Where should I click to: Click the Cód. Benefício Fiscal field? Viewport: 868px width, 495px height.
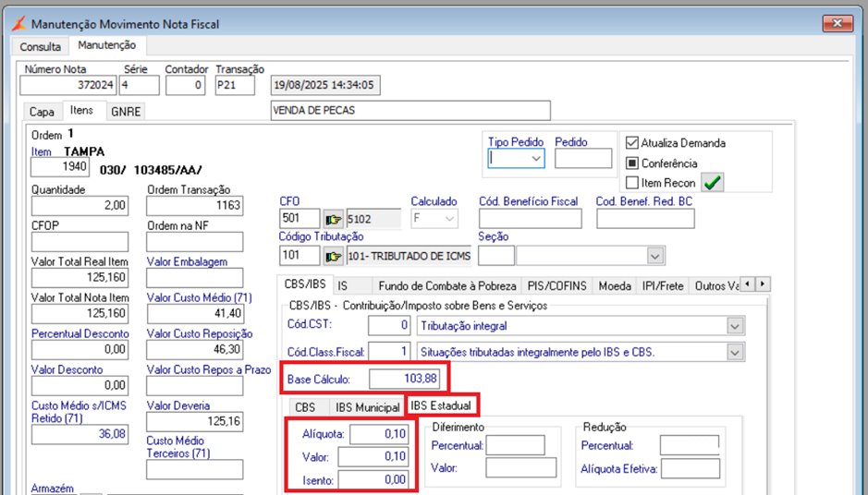coord(531,219)
